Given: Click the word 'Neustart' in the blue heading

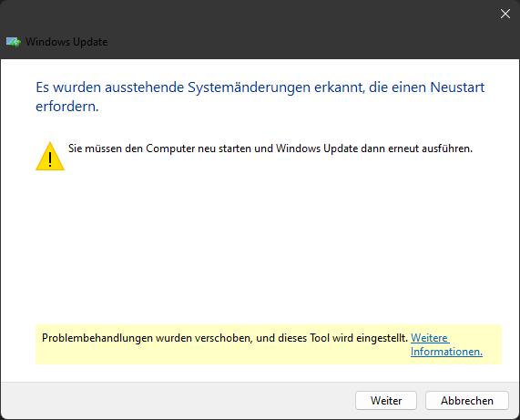Looking at the screenshot, I should pyautogui.click(x=457, y=87).
